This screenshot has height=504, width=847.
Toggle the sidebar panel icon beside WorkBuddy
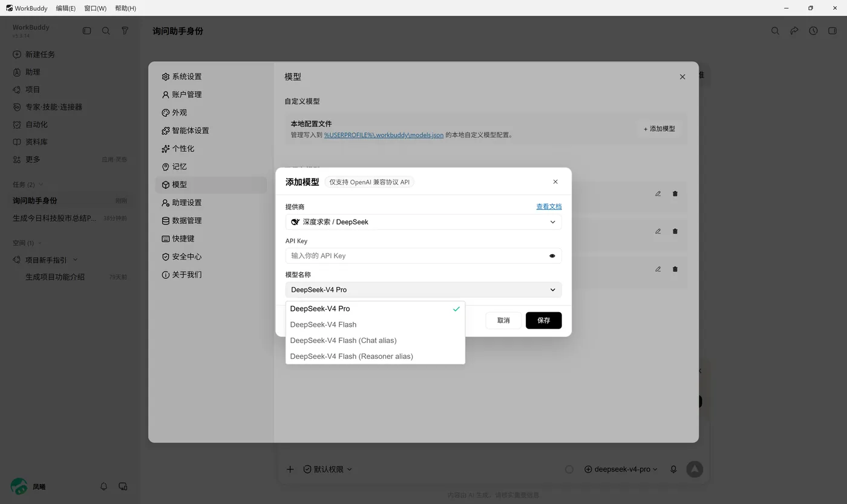point(87,31)
